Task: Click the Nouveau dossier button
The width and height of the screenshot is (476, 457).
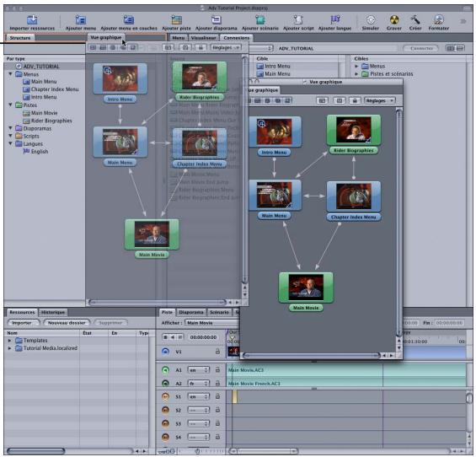Action: 67,323
